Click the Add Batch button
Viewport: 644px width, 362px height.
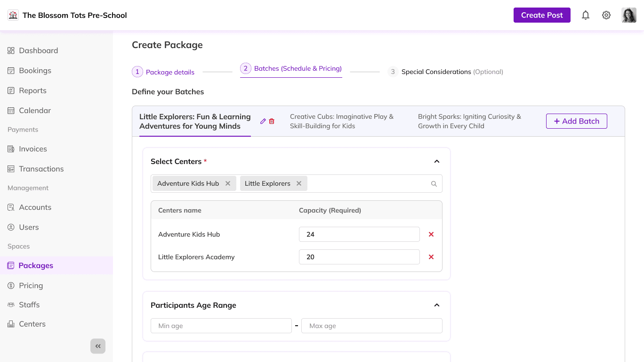pyautogui.click(x=576, y=121)
